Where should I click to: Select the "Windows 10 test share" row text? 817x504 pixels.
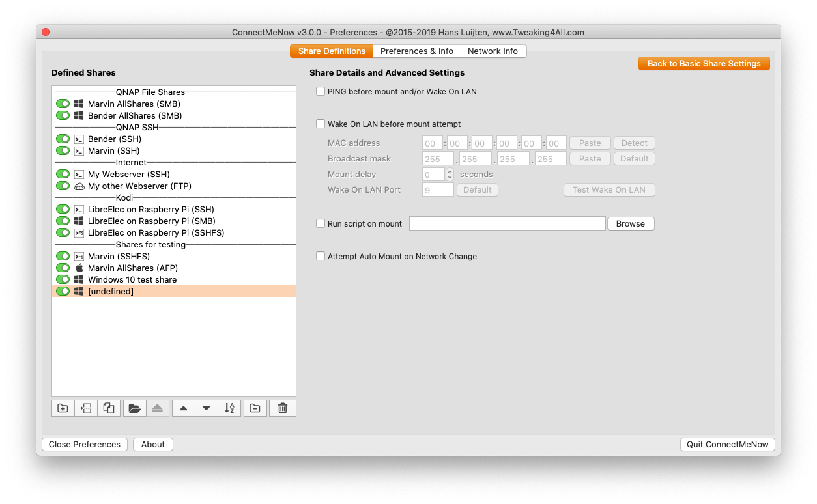click(132, 279)
